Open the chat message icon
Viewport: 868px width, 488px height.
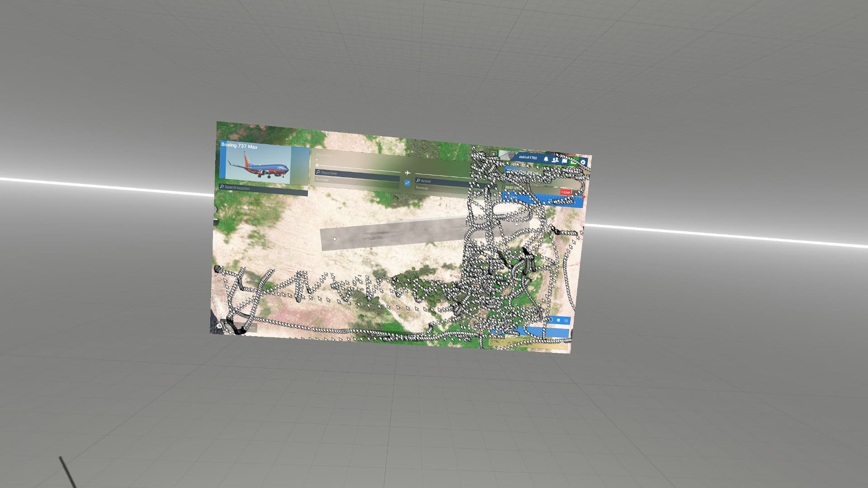(x=565, y=160)
